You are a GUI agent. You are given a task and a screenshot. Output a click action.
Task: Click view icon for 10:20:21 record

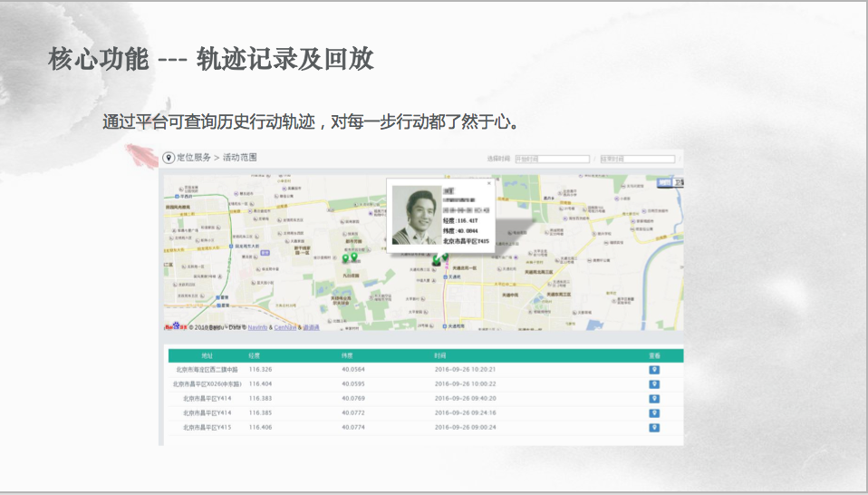point(654,370)
